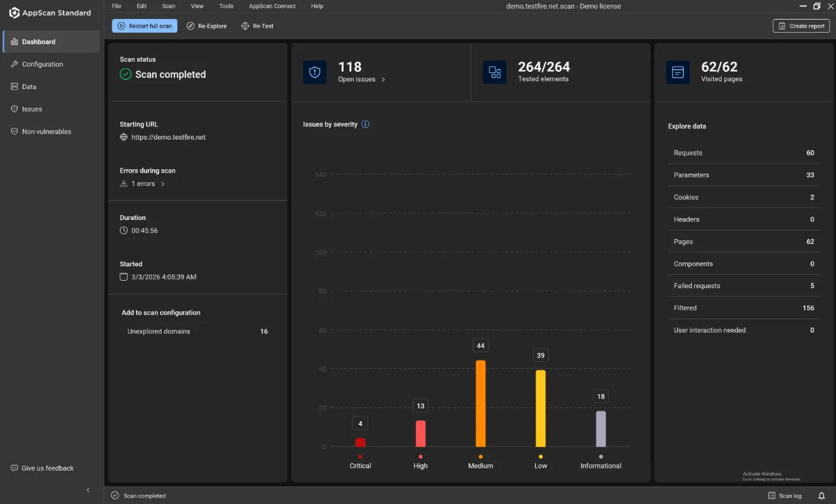This screenshot has width=836, height=504.
Task: Open the notifications bell in status bar
Action: tap(822, 496)
